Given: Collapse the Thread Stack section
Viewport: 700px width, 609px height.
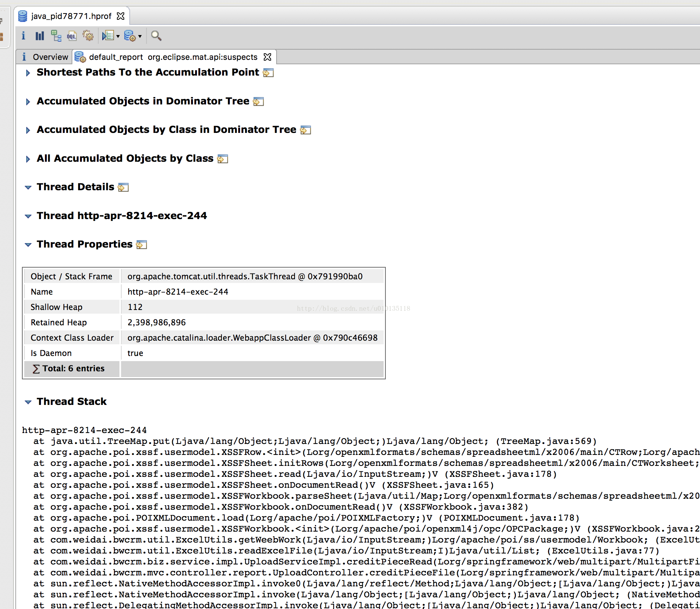Looking at the screenshot, I should tap(28, 402).
